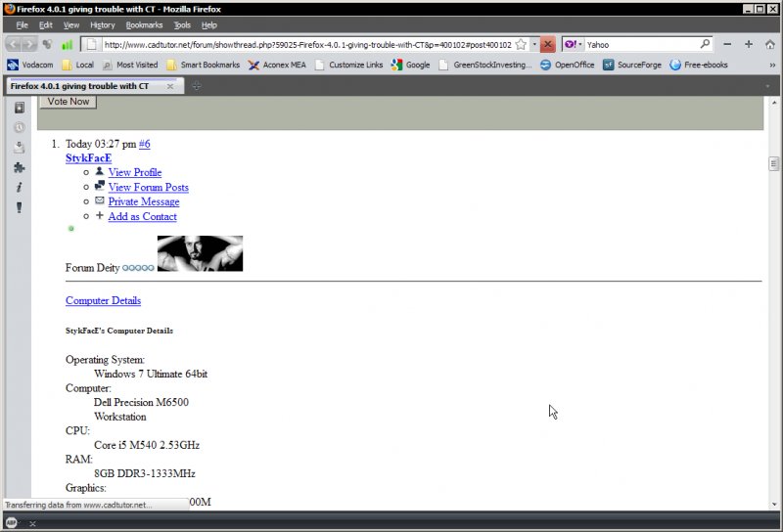Go forward with the Forward arrow button

pyautogui.click(x=29, y=45)
